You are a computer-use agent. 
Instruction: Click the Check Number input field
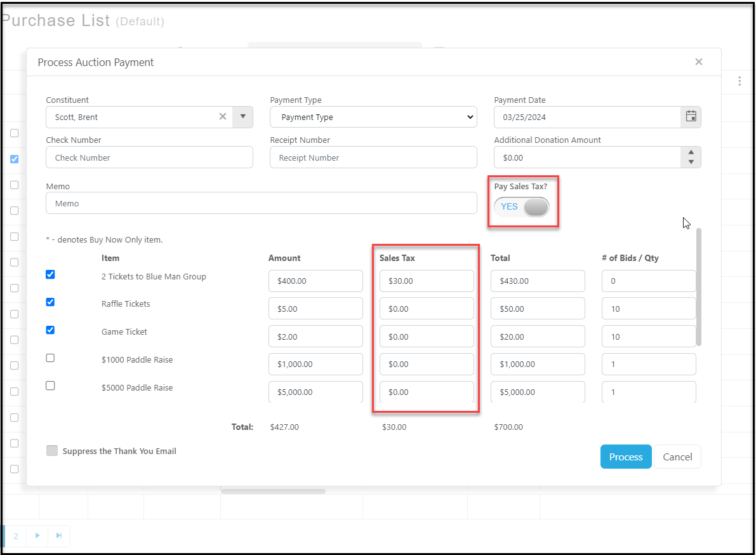[x=149, y=157]
